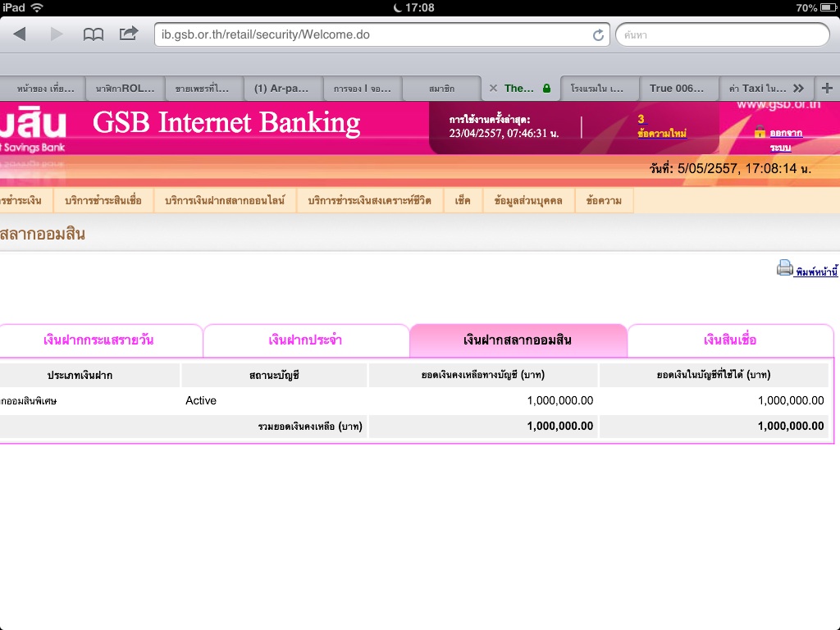The image size is (840, 630).
Task: Switch to the (1) Ar-pa... browser tab
Action: pyautogui.click(x=281, y=89)
